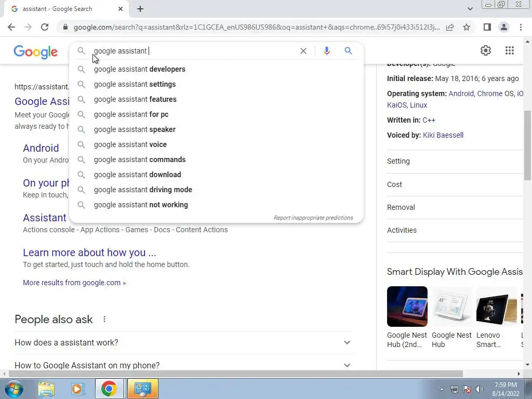Show hidden tray icons arrow
Image resolution: width=532 pixels, height=399 pixels.
[x=442, y=389]
